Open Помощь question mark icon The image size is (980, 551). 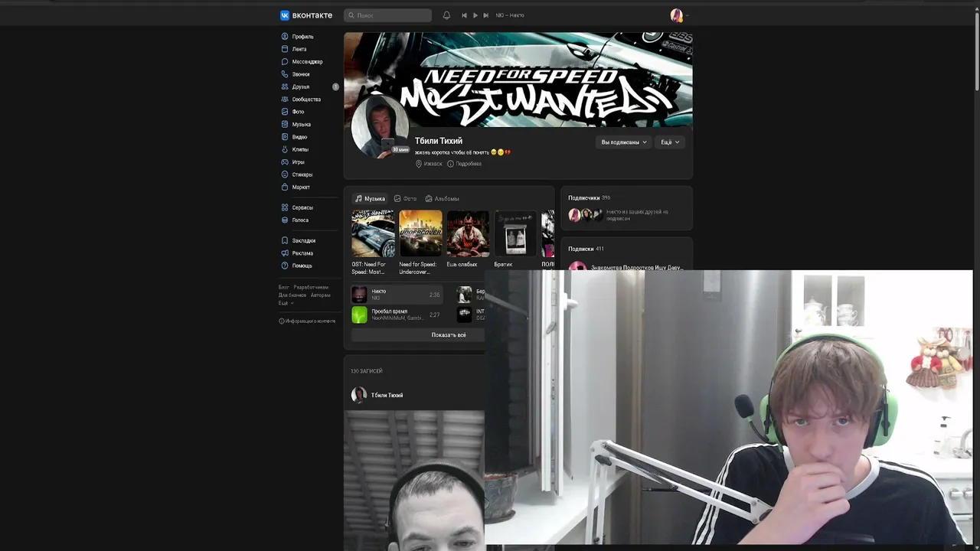coord(285,266)
